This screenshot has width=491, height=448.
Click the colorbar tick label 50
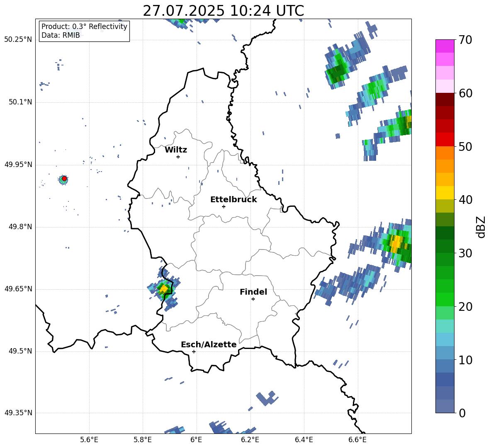(465, 147)
